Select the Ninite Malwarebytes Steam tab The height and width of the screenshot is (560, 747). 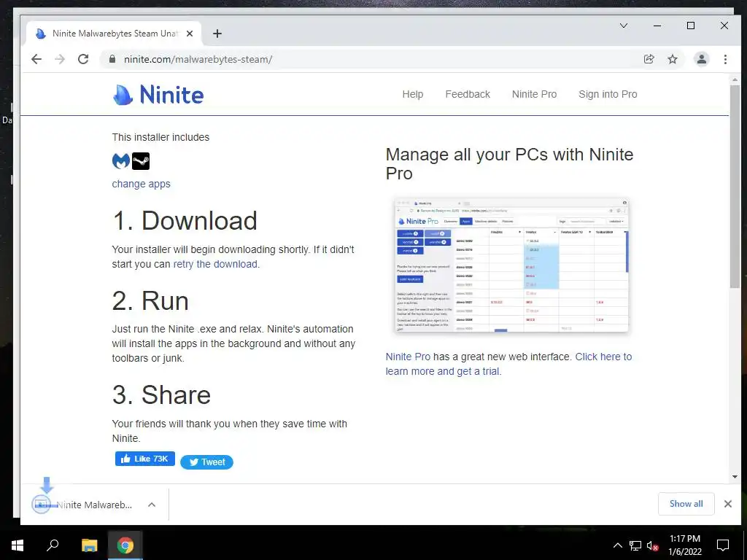click(115, 34)
